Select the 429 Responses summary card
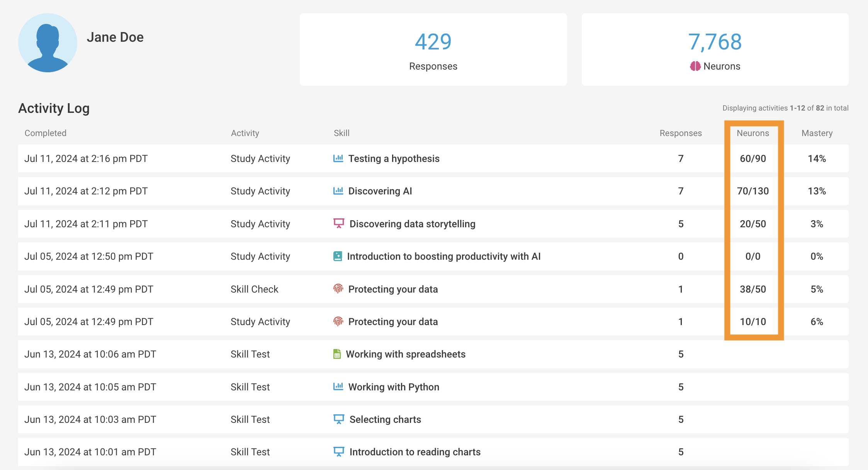This screenshot has width=868, height=470. coord(433,49)
